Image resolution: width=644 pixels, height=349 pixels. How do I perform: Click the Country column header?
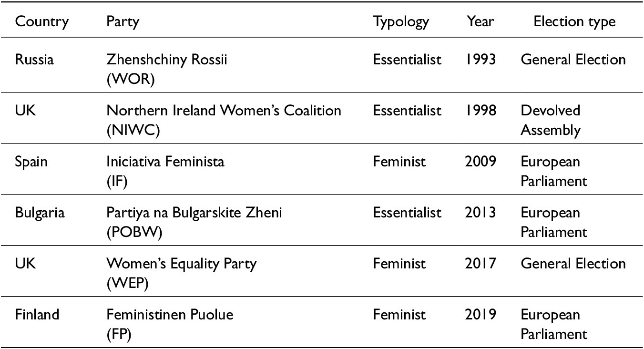pyautogui.click(x=42, y=21)
